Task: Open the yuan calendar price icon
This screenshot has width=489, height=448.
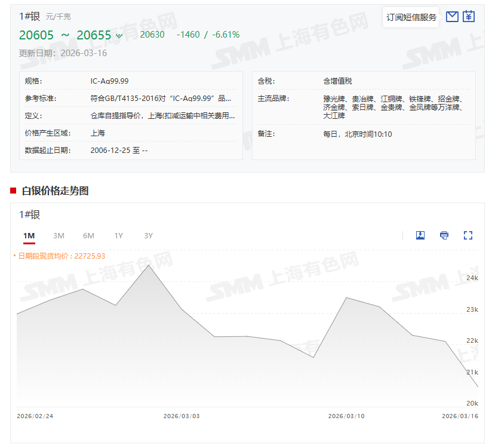Action: pos(469,17)
